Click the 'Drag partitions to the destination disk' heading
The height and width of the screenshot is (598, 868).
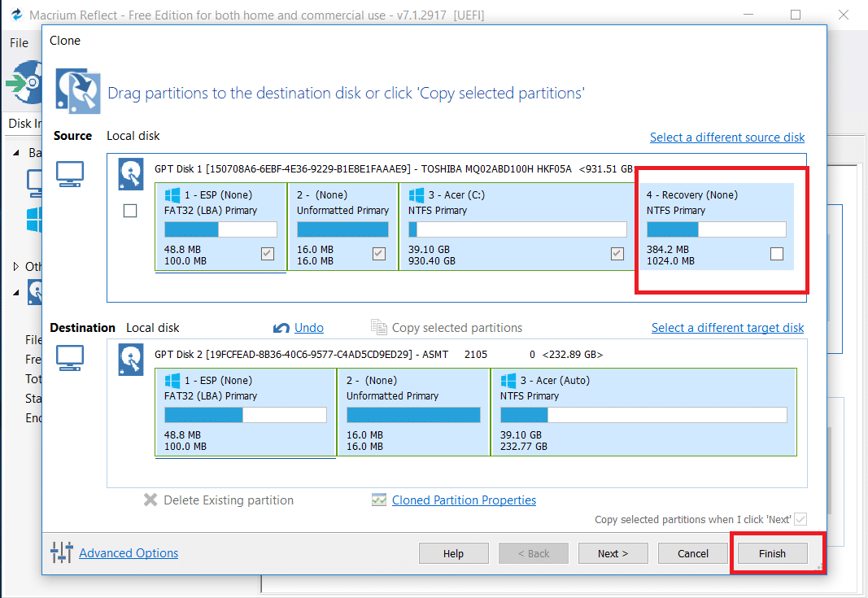346,93
